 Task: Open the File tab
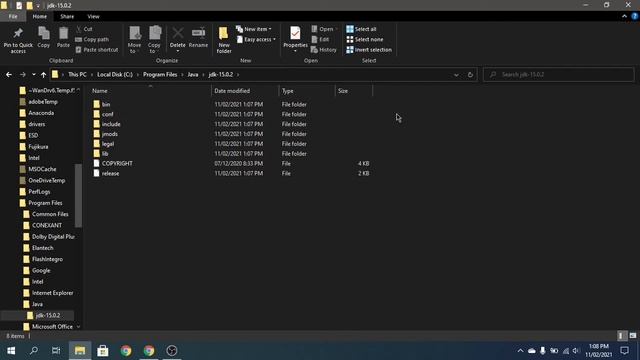[13, 16]
